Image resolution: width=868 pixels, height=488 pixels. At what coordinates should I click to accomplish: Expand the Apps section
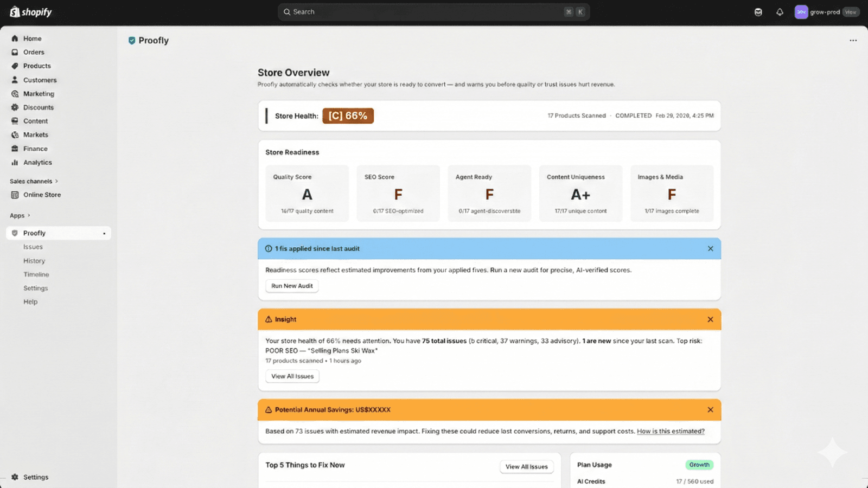point(20,215)
